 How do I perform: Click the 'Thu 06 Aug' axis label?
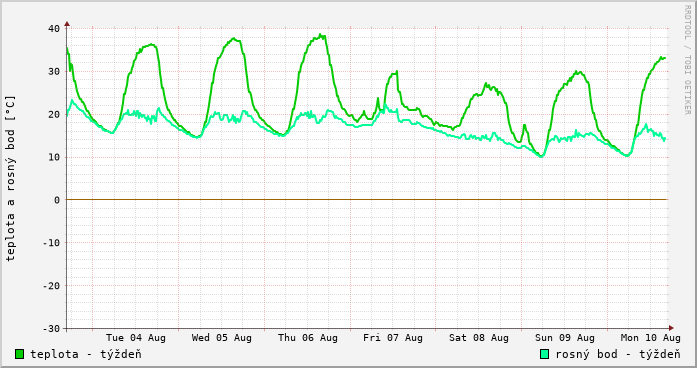coord(308,338)
